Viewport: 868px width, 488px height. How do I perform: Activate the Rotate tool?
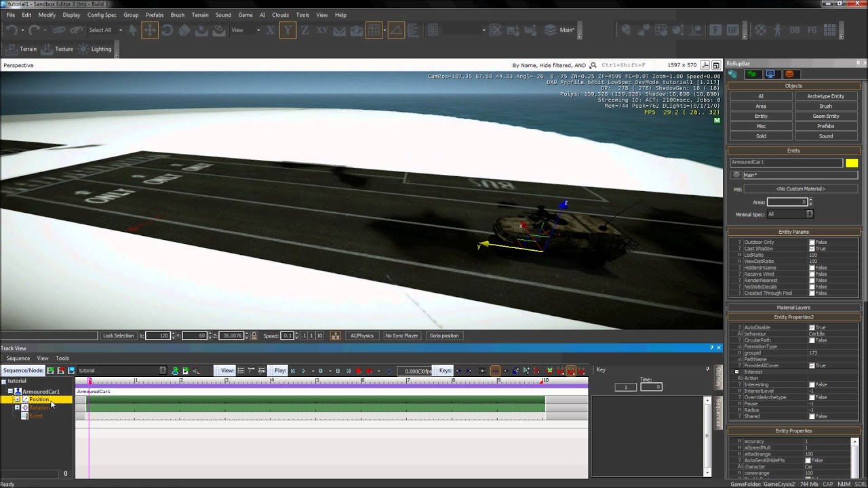click(167, 30)
